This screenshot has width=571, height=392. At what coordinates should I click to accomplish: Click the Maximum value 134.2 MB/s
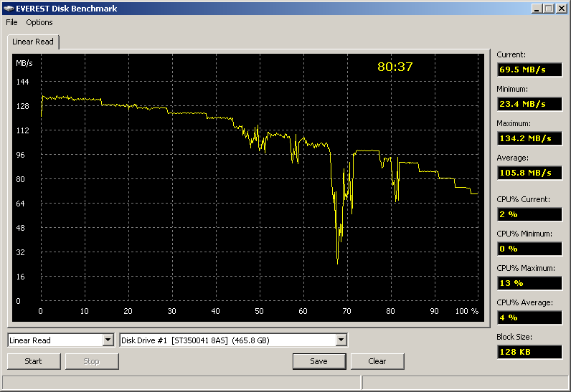tap(529, 138)
